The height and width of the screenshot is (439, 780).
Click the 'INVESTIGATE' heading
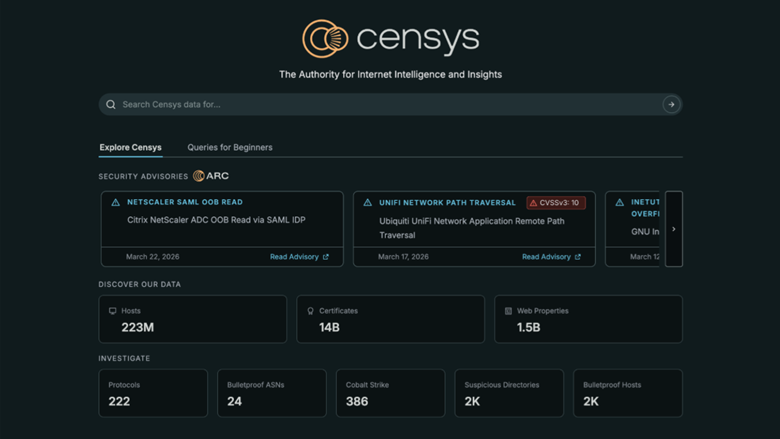124,358
